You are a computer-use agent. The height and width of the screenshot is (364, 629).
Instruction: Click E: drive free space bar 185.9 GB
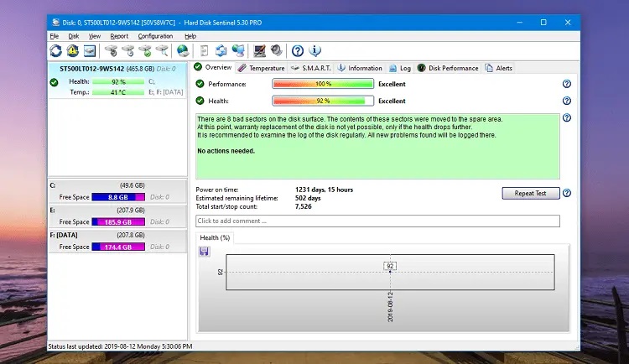point(118,221)
